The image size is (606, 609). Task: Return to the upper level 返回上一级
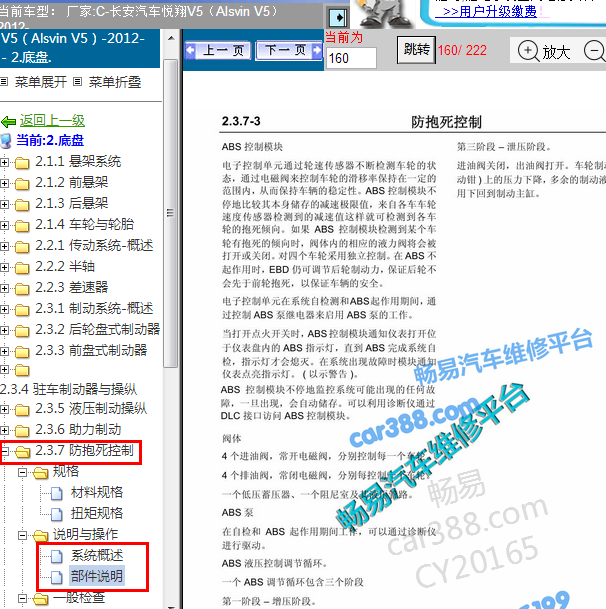pyautogui.click(x=52, y=120)
